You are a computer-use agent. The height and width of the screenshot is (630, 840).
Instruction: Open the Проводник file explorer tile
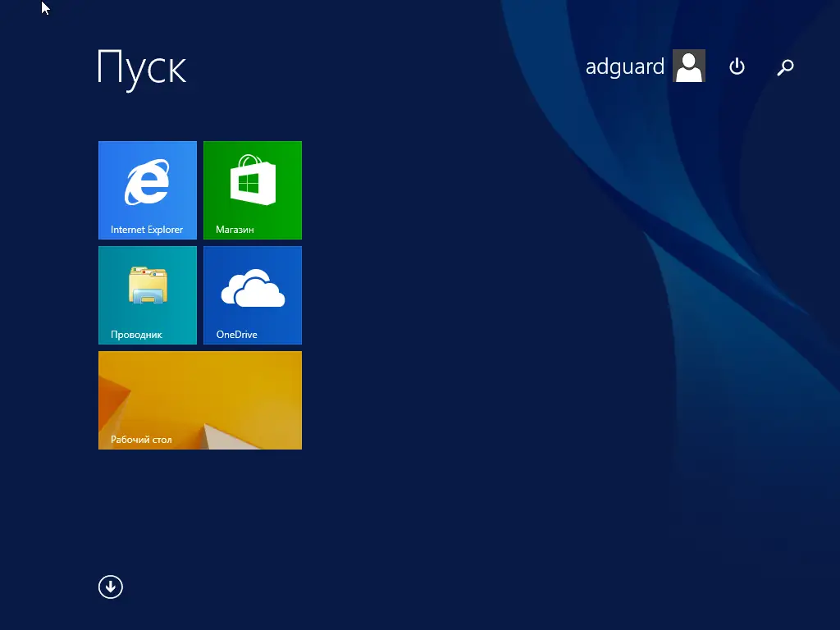point(148,295)
